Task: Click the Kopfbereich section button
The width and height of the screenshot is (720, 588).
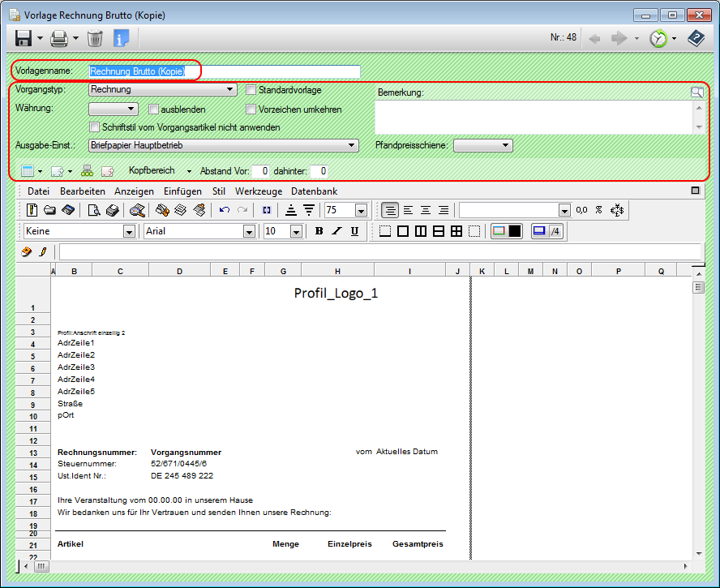Action: pos(151,171)
